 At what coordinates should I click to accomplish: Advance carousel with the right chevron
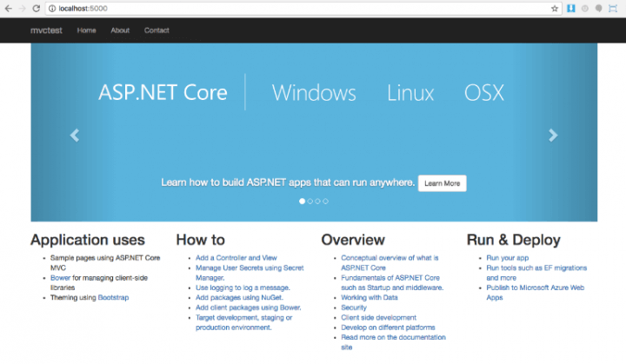[x=553, y=136]
